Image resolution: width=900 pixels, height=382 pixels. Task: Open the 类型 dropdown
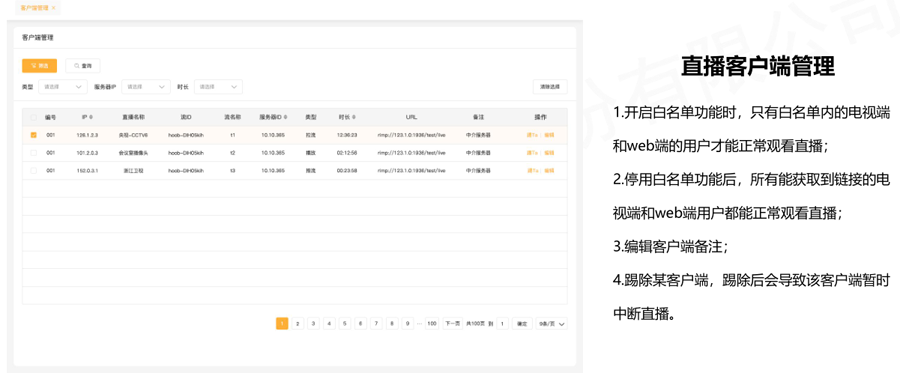[x=63, y=87]
